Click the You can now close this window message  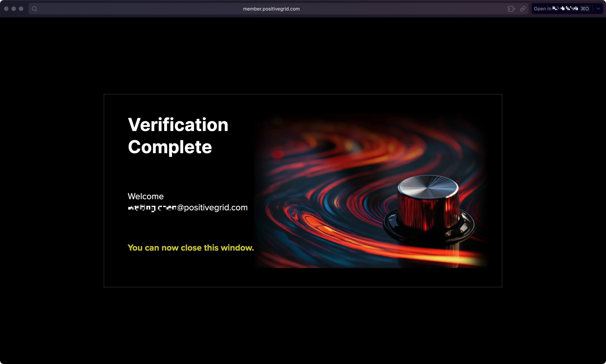tap(191, 248)
